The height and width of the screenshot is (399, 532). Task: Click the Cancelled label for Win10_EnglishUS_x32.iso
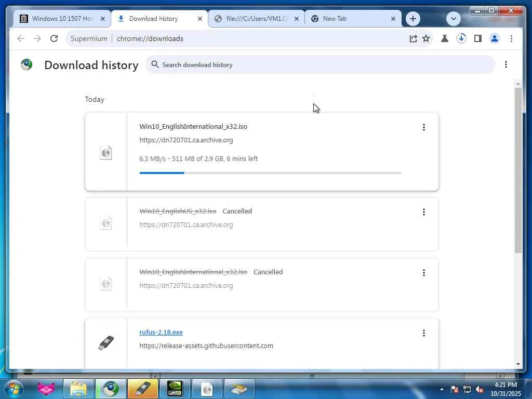tap(237, 211)
